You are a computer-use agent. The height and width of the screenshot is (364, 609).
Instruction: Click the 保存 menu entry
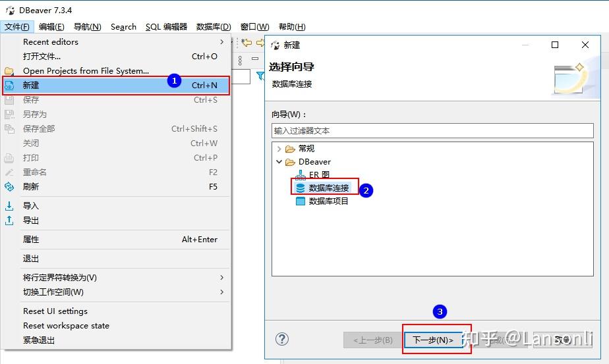[x=116, y=100]
